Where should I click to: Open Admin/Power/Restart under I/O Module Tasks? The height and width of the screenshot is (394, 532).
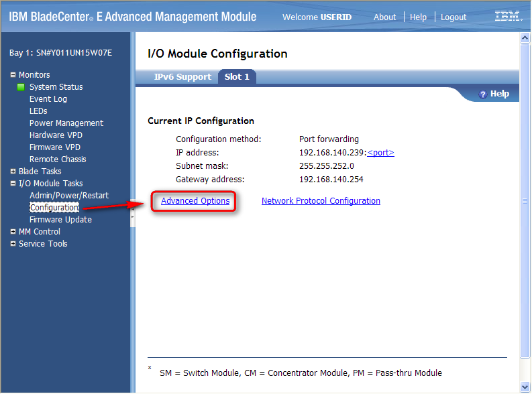click(x=69, y=196)
